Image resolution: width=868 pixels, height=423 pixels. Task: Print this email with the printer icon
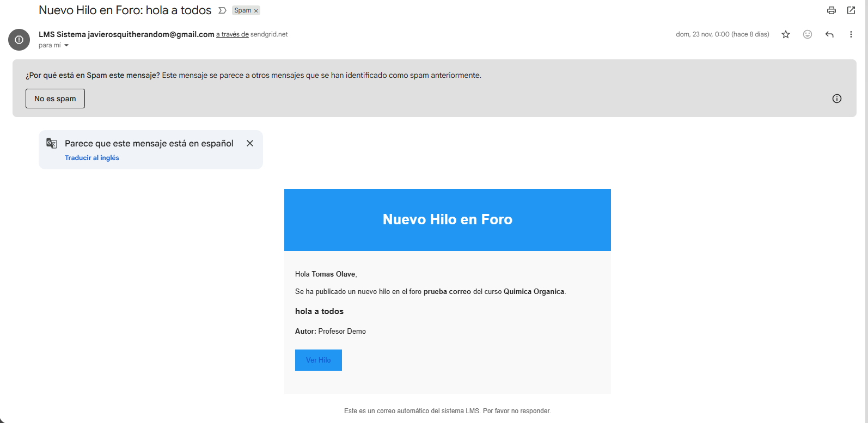pos(831,10)
